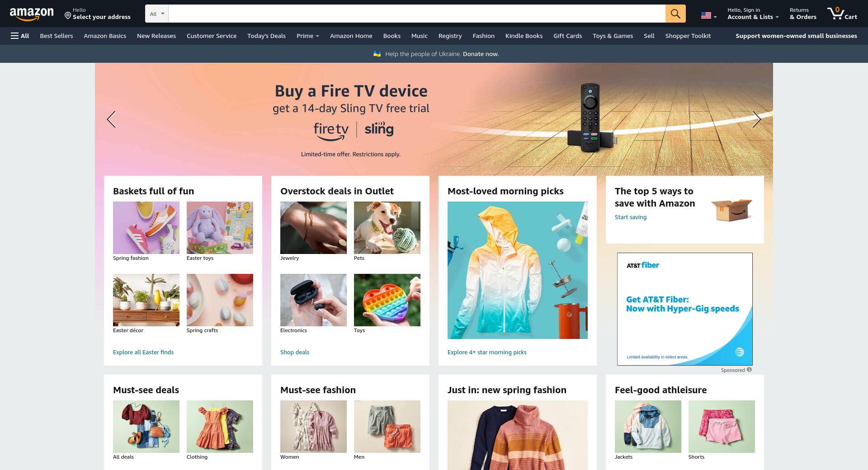Image resolution: width=868 pixels, height=470 pixels.
Task: Click the location pin Select your address
Action: (x=98, y=14)
